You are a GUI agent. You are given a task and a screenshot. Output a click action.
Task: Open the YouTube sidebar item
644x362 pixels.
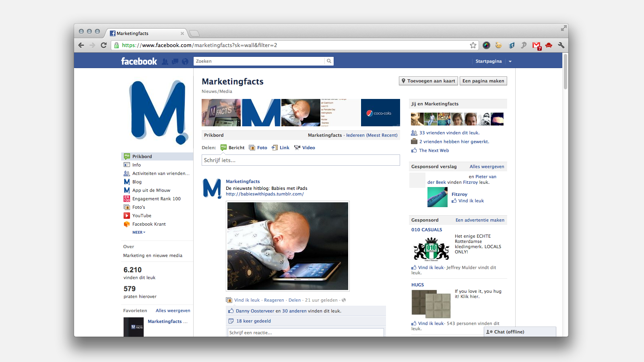(x=142, y=216)
